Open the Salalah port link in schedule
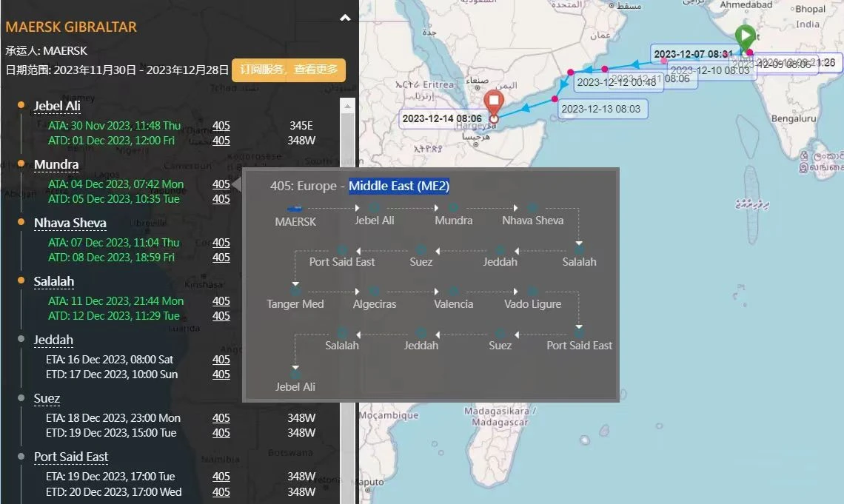 pyautogui.click(x=54, y=282)
